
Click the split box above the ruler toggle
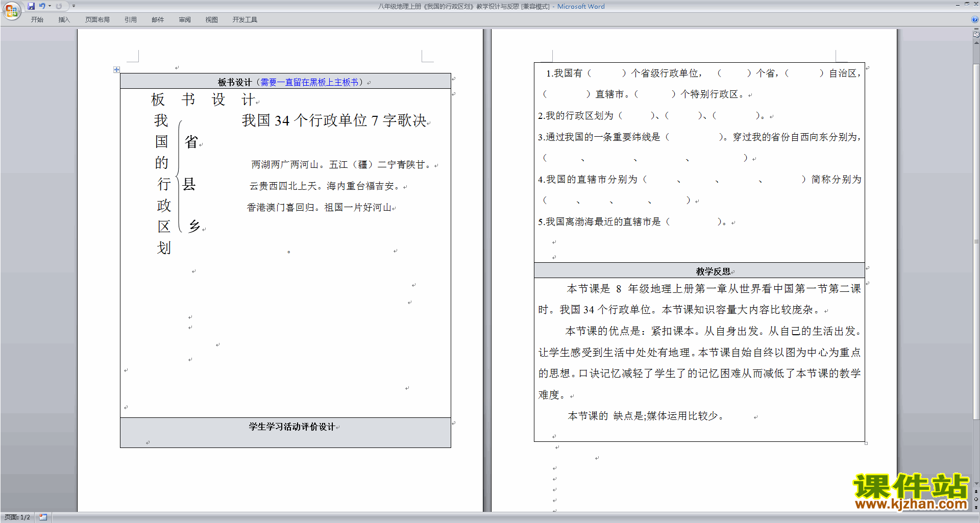976,29
